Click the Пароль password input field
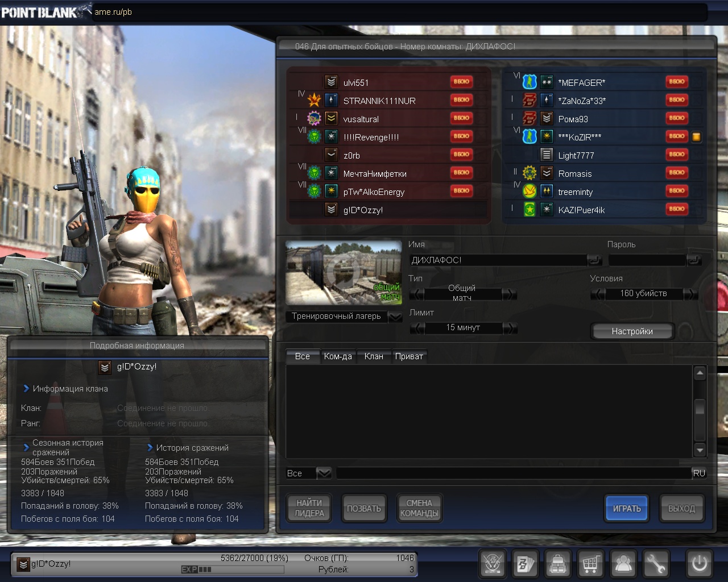Screen dimensions: 728x582 [647, 260]
